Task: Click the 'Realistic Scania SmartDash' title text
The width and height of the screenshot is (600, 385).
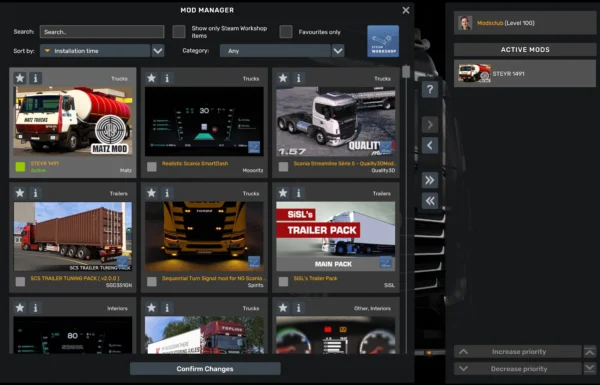Action: tap(195, 163)
